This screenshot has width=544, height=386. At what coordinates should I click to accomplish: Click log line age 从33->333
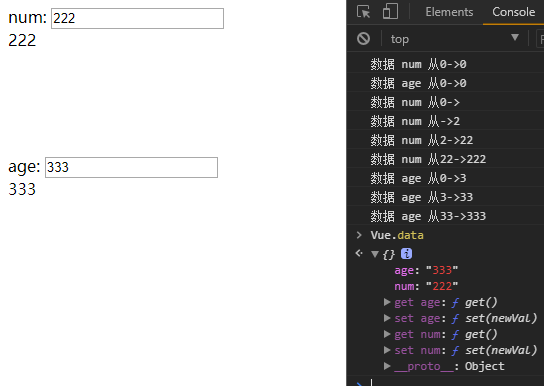(428, 216)
